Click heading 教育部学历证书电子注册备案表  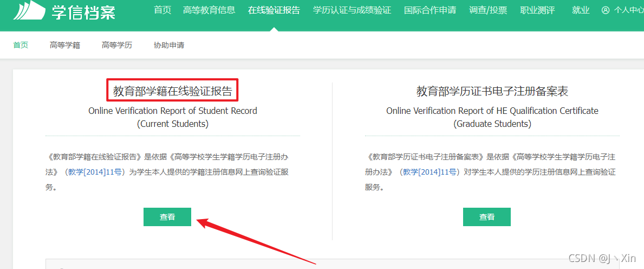point(492,91)
